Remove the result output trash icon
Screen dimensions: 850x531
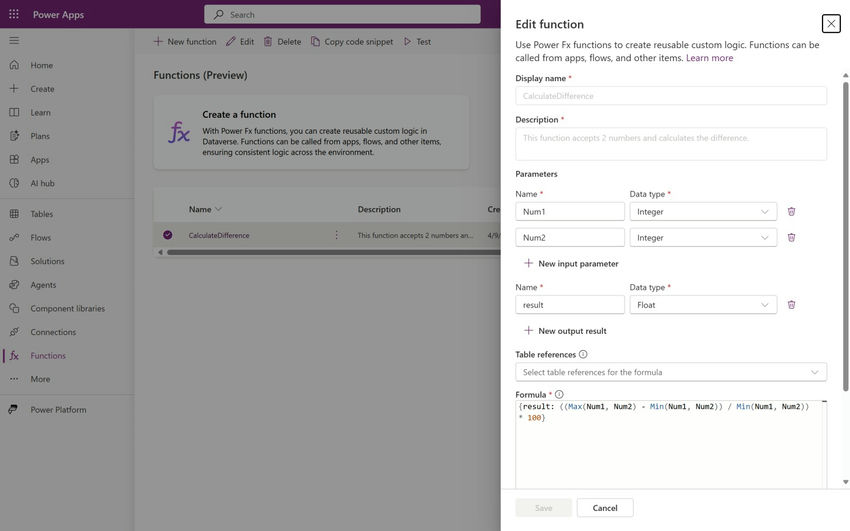pyautogui.click(x=791, y=305)
